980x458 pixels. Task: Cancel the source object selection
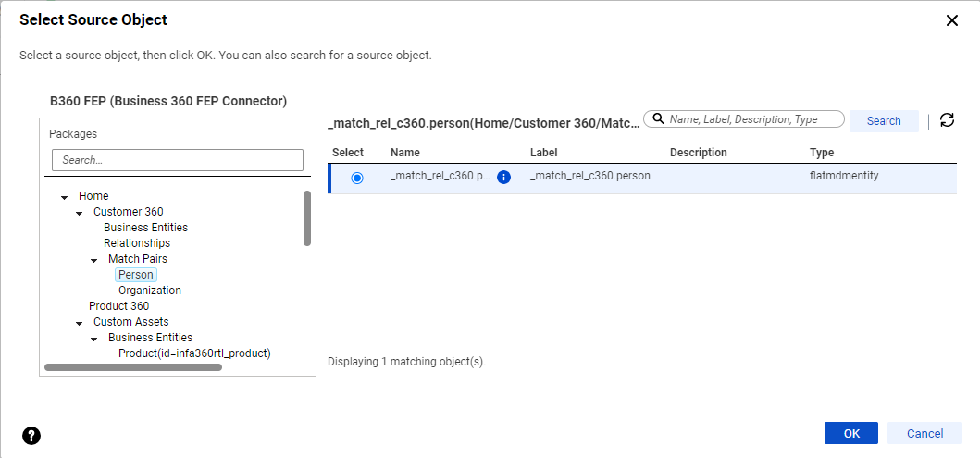pos(924,433)
